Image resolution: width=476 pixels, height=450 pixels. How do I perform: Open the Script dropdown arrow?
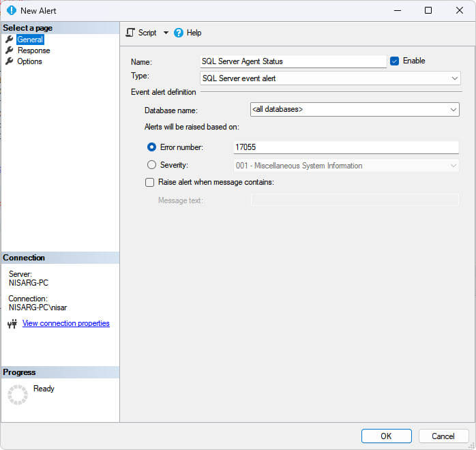coord(166,33)
